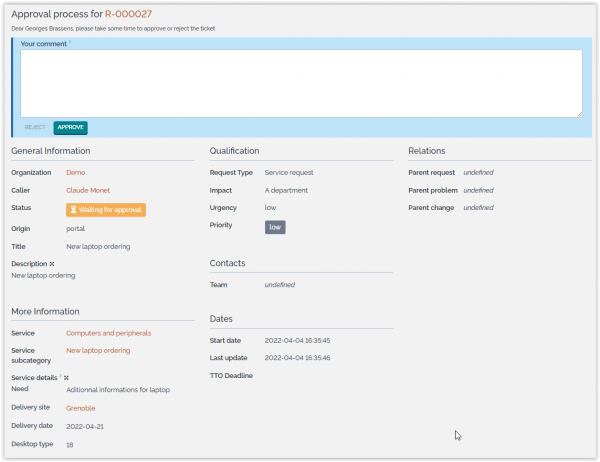
Task: Click the General Information section heading
Action: pos(50,151)
